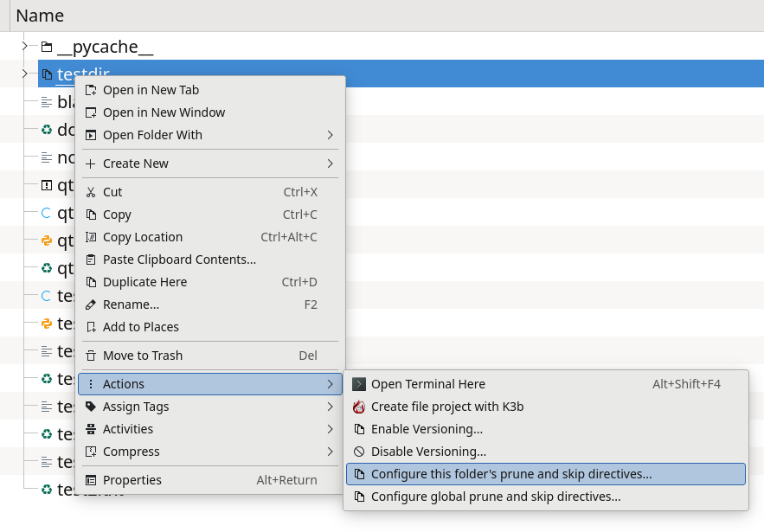The image size is (764, 532).
Task: Click the Enable Versioning icon
Action: point(359,429)
